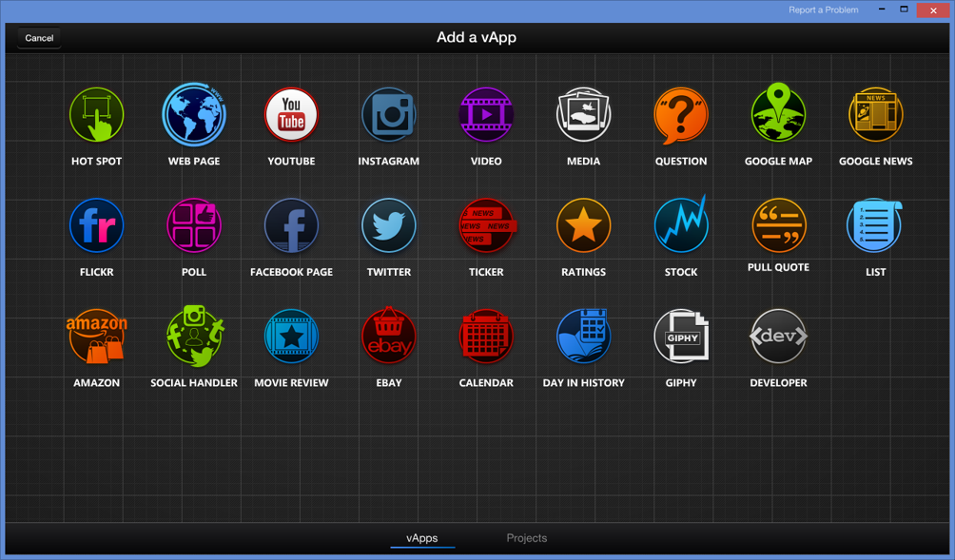Choose the YouTube vApp icon
This screenshot has height=560, width=955.
(291, 115)
